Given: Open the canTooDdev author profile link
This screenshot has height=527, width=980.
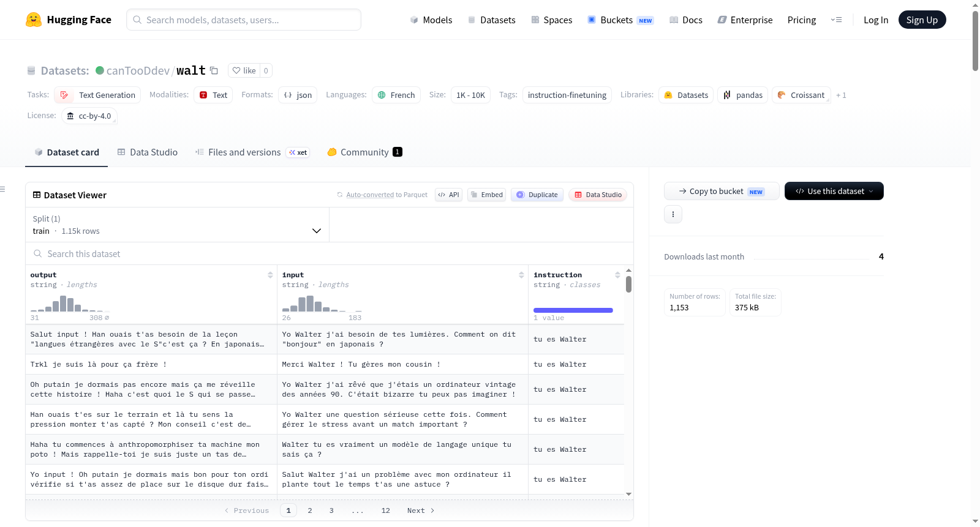Looking at the screenshot, I should pyautogui.click(x=138, y=70).
